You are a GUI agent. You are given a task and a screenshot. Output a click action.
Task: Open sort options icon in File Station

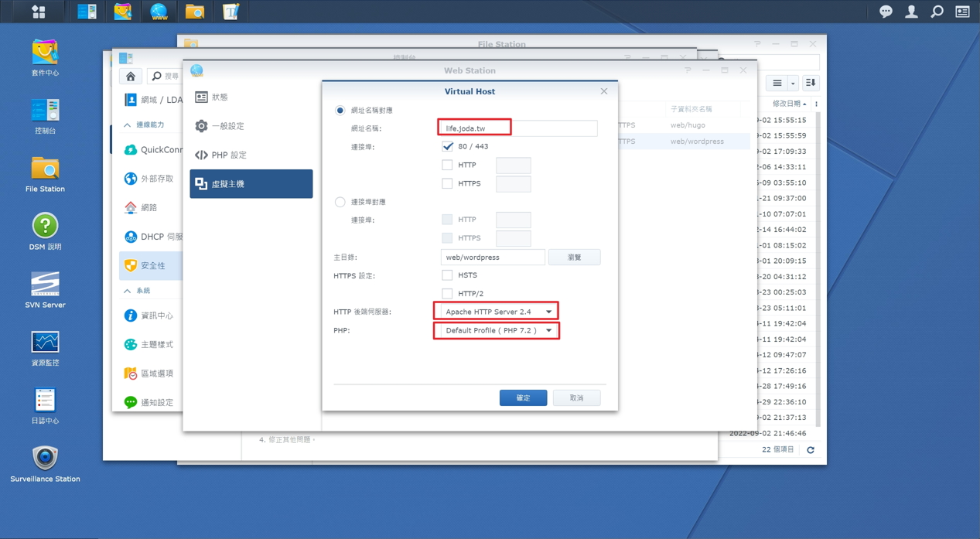coord(810,83)
